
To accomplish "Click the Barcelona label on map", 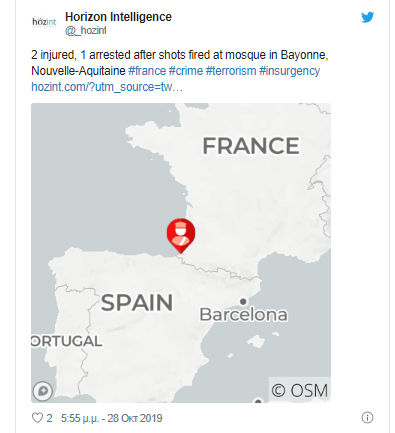I will tap(243, 315).
